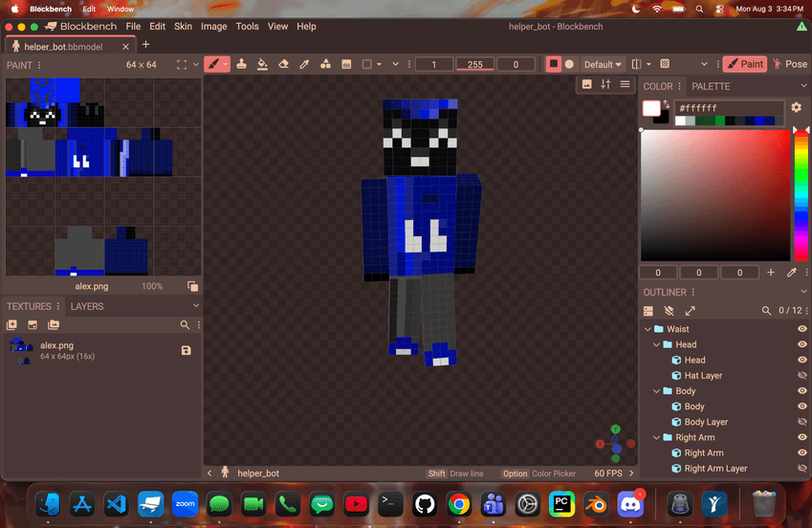The width and height of the screenshot is (812, 528).
Task: Open the mirror painting options arrow
Action: pos(648,64)
